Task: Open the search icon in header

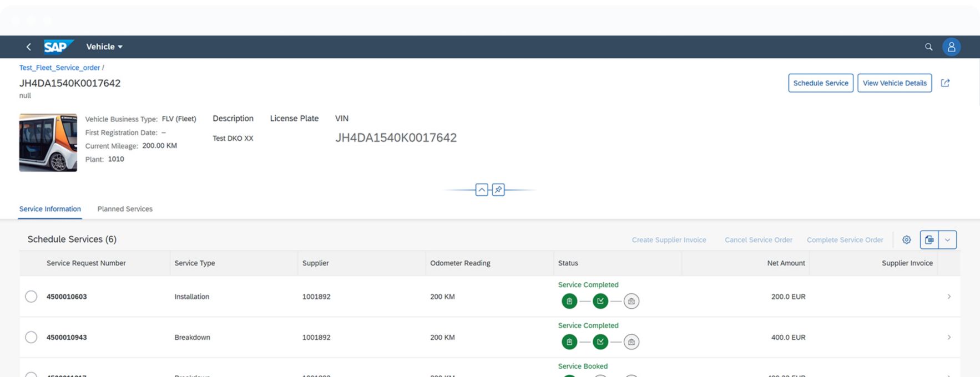Action: (928, 47)
